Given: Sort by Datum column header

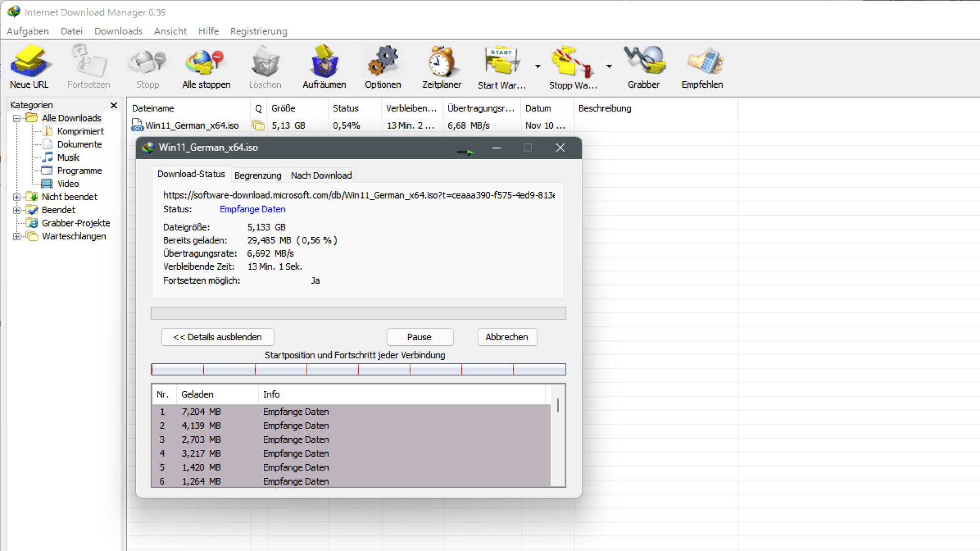Looking at the screenshot, I should tap(547, 108).
